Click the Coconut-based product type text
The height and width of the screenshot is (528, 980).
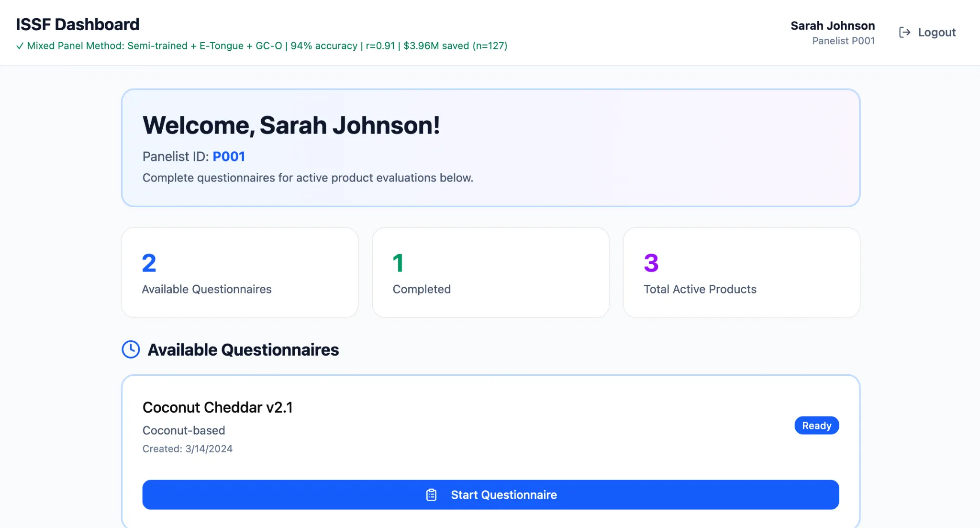click(x=184, y=430)
